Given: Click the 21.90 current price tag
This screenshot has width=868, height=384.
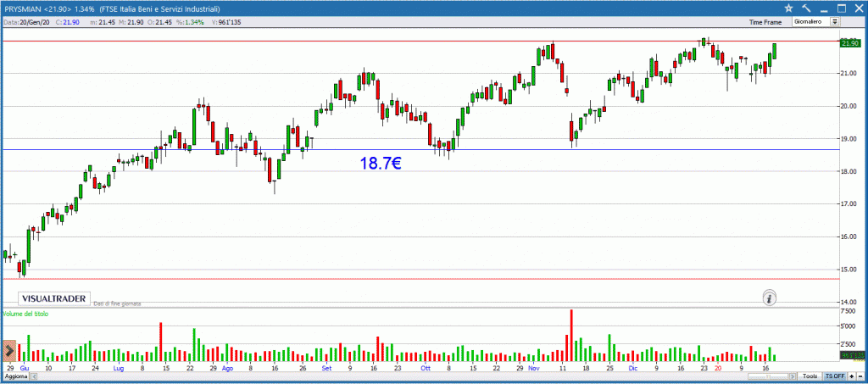Looking at the screenshot, I should point(849,43).
